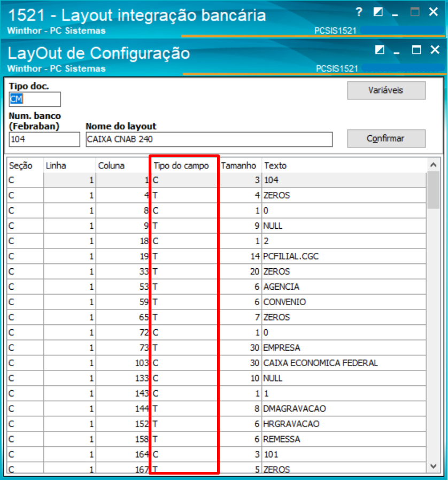Close the 1521 Layout integração bancária window

[433, 12]
